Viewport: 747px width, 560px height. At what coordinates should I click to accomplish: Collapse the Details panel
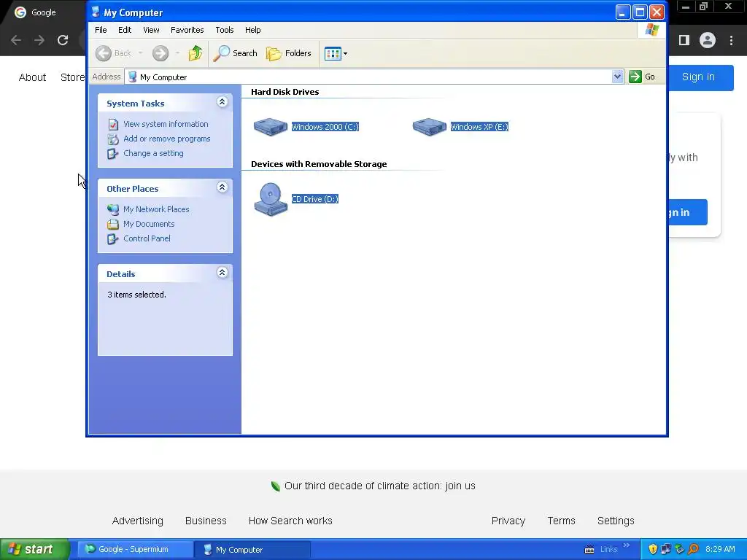(x=222, y=273)
